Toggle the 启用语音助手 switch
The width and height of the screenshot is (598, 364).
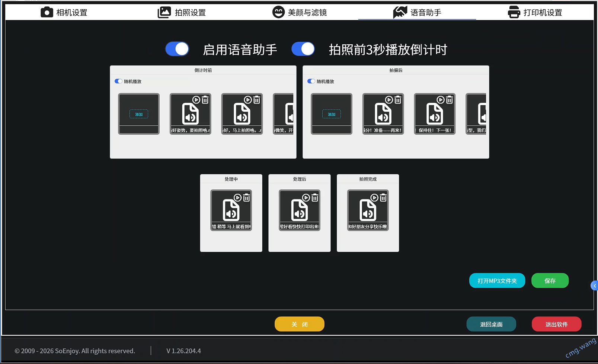pyautogui.click(x=177, y=49)
